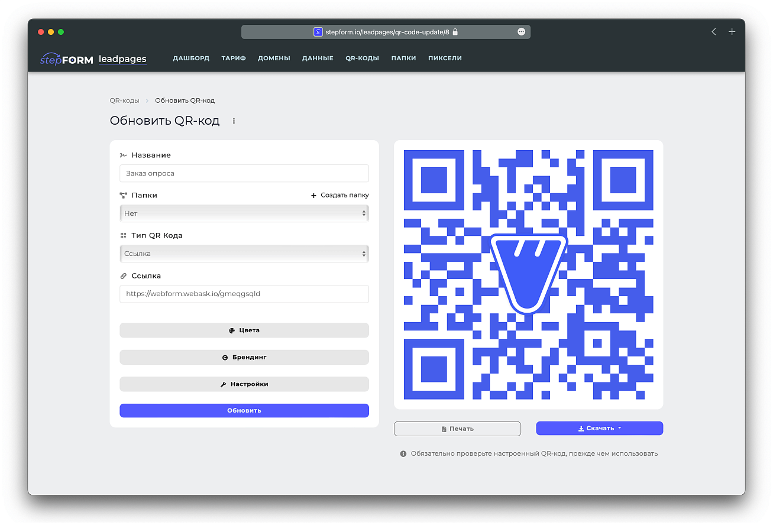
Task: Click the info icon near the QR check notice
Action: pyautogui.click(x=403, y=454)
